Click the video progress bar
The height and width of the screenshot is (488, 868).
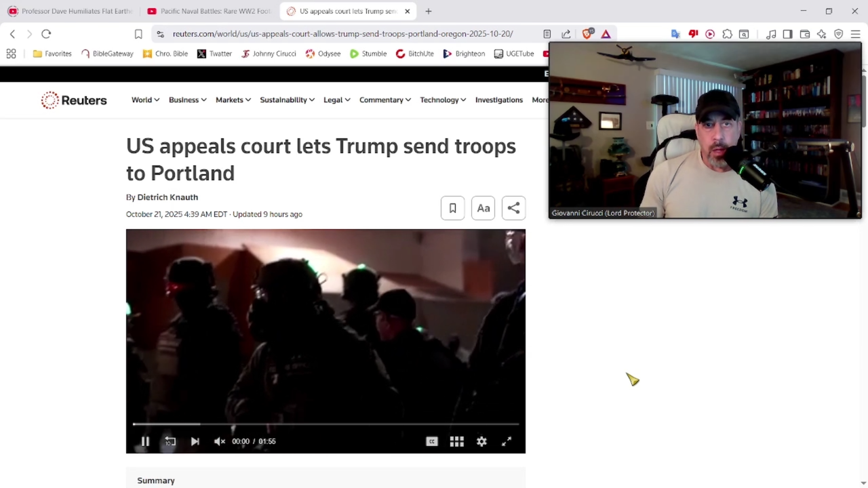pos(325,424)
